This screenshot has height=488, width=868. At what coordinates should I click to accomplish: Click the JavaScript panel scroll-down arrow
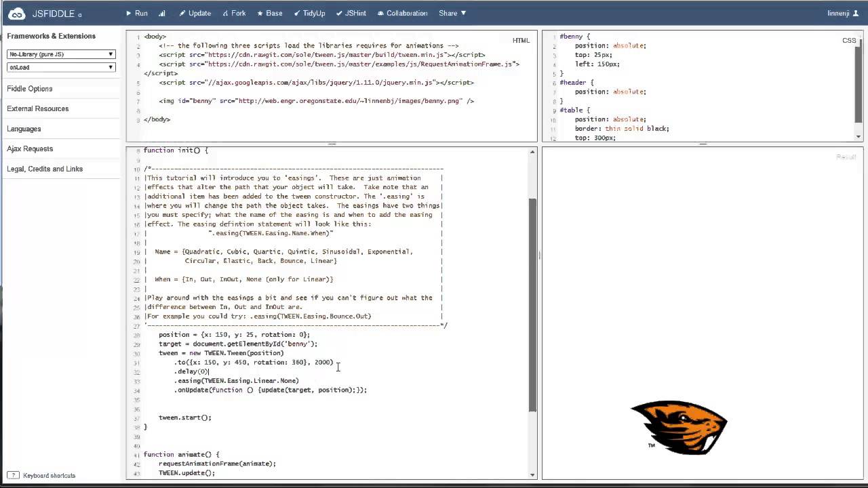(533, 475)
